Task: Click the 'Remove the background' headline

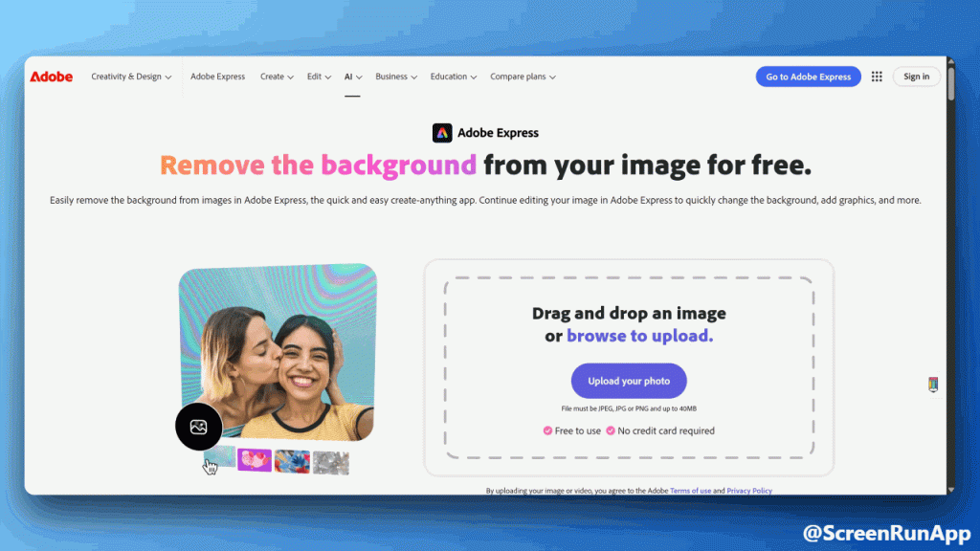Action: pos(318,165)
